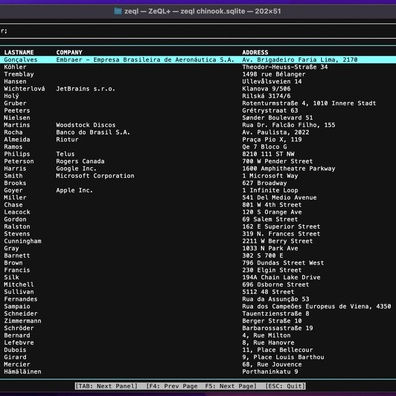Click the Riotur company cell
Viewport: 396px width, 396px height.
(67, 140)
